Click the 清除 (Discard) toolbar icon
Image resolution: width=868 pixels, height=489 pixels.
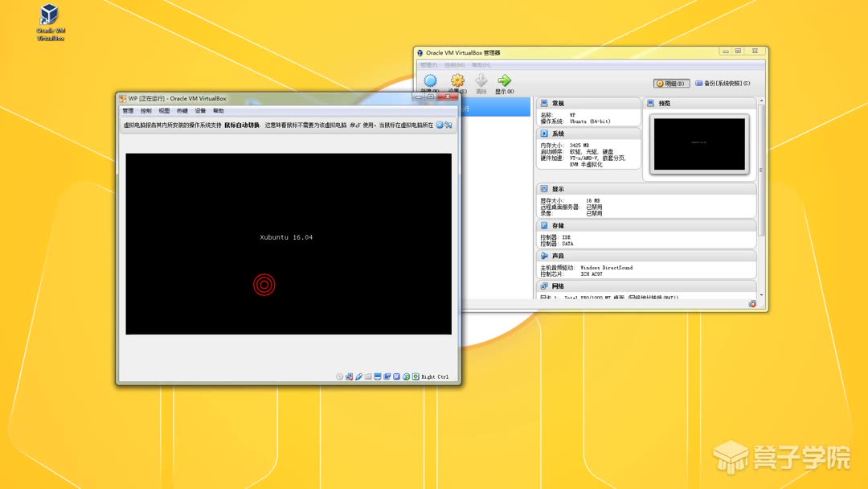coord(481,80)
